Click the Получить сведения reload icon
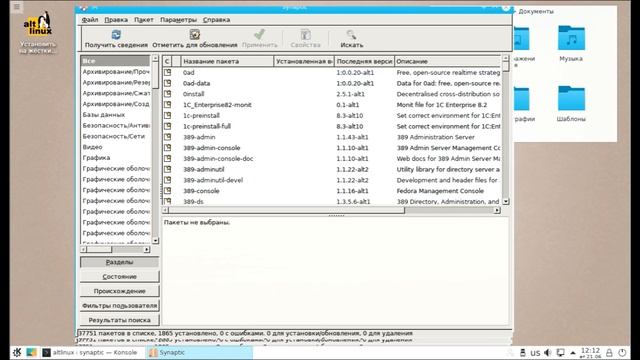This screenshot has height=360, width=640. 116,35
